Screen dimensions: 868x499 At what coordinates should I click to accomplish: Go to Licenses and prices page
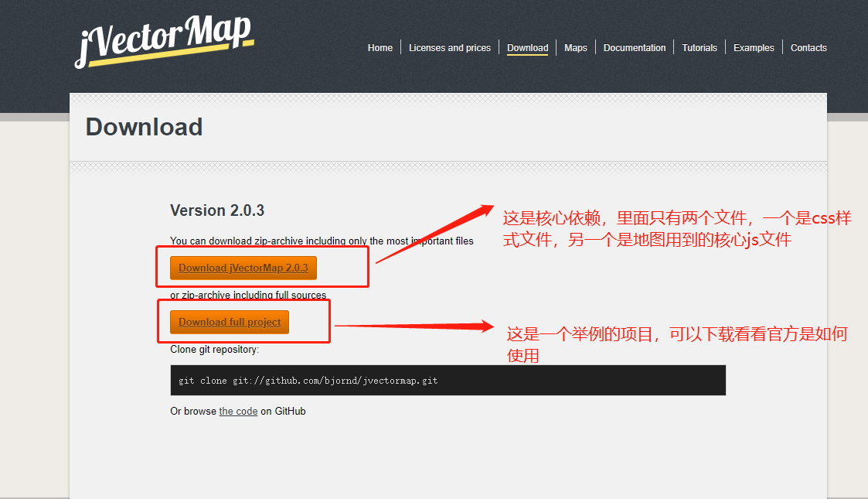coord(450,47)
